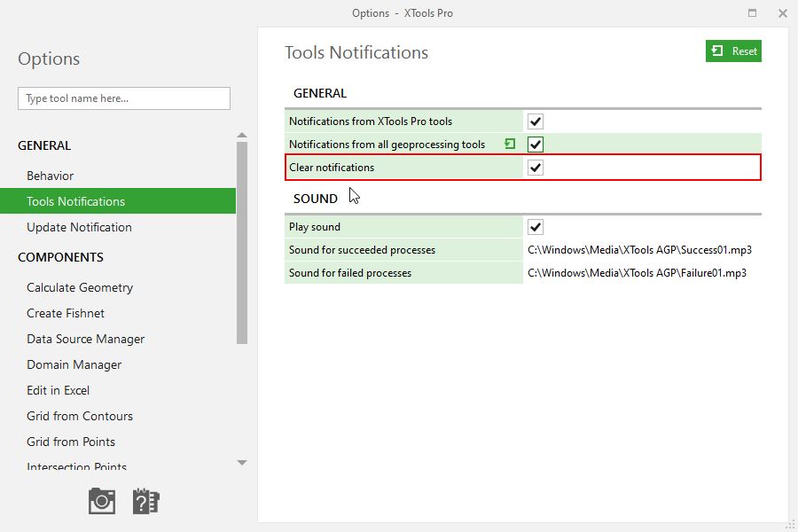Click the Sound for failed processes label

click(350, 273)
